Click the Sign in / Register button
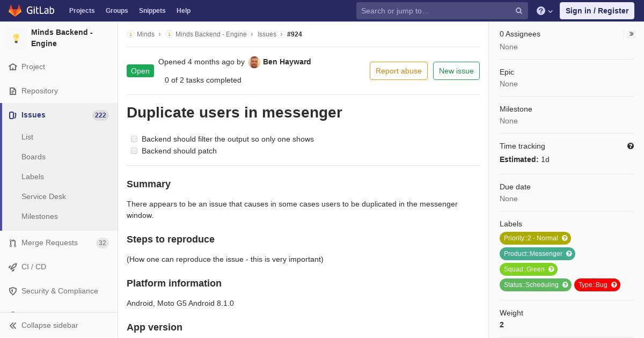 pyautogui.click(x=597, y=11)
